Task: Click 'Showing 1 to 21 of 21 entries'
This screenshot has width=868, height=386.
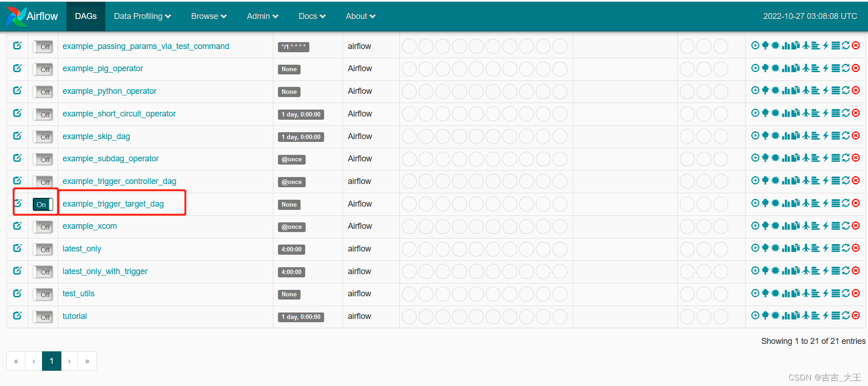Action: (814, 341)
